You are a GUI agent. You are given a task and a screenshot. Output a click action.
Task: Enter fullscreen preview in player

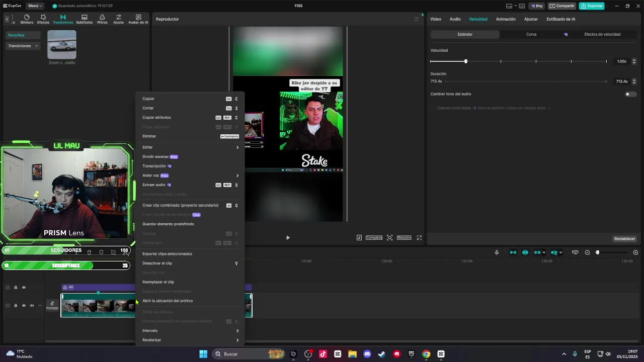419,237
